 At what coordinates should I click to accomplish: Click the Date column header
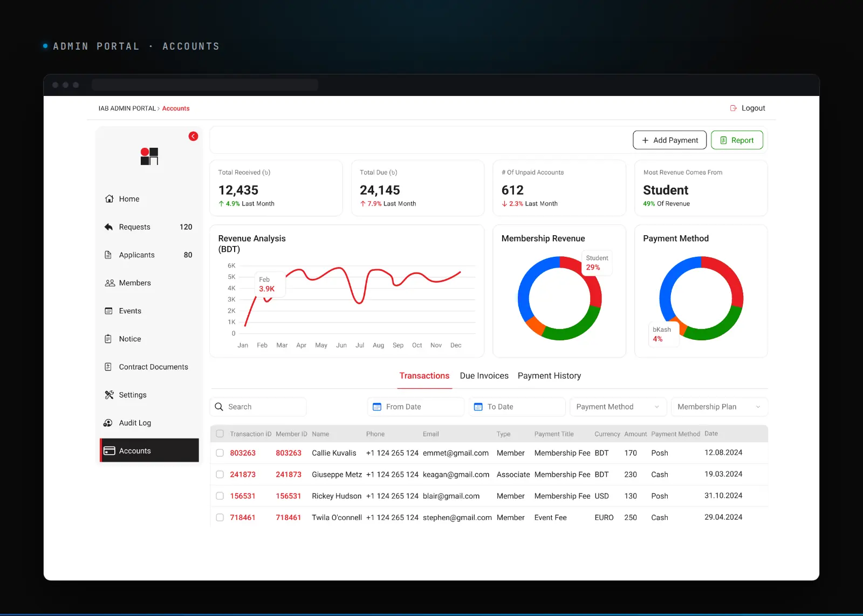711,434
